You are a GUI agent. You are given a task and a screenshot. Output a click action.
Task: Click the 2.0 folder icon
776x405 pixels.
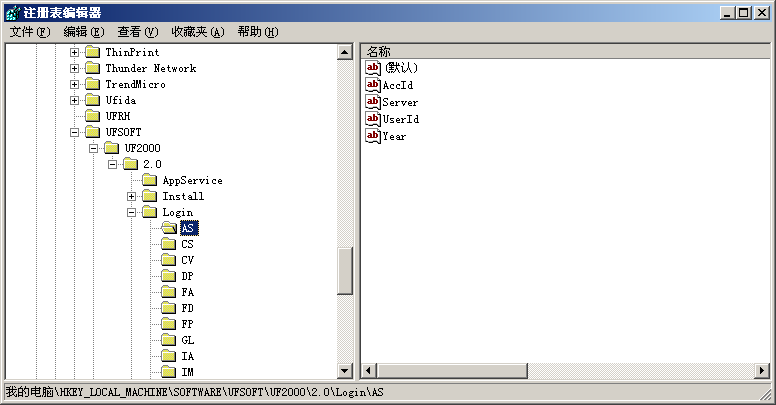pyautogui.click(x=131, y=164)
